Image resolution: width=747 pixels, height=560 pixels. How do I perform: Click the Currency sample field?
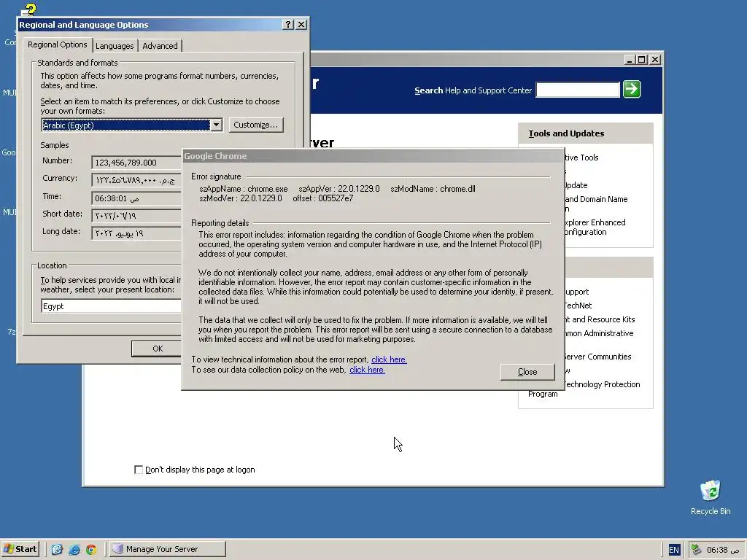[x=136, y=180]
